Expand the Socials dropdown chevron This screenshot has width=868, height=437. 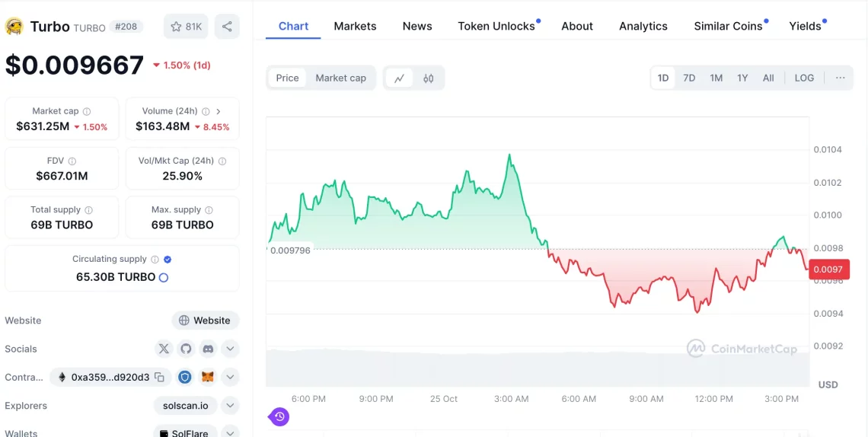[230, 349]
